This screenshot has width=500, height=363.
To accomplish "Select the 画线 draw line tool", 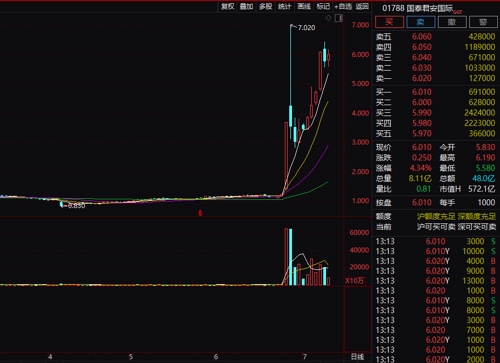I will (304, 6).
